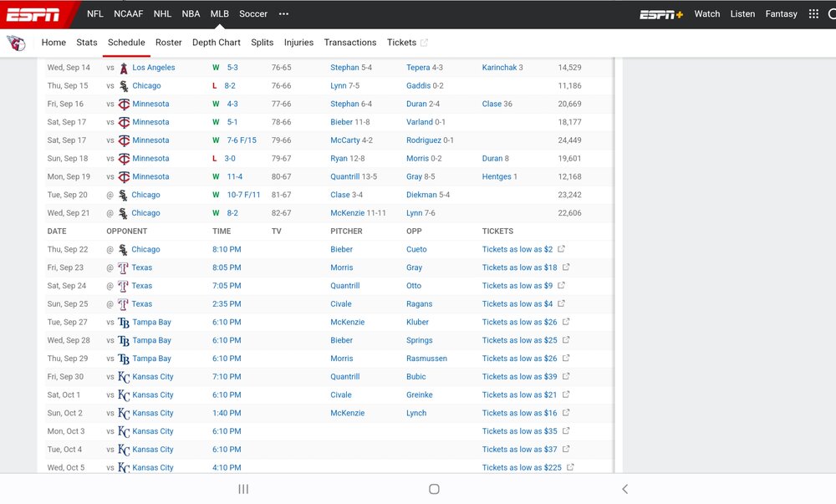Open the Android recent apps button

click(x=243, y=489)
